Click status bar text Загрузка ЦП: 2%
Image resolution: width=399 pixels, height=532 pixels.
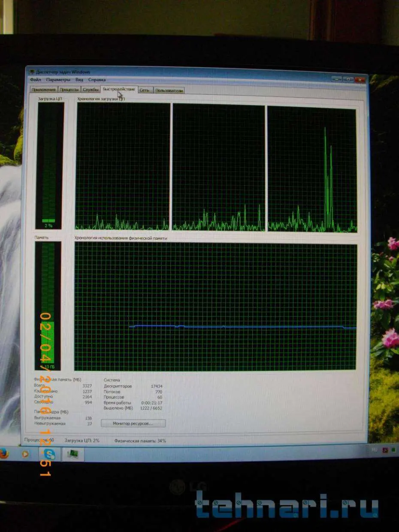click(82, 441)
